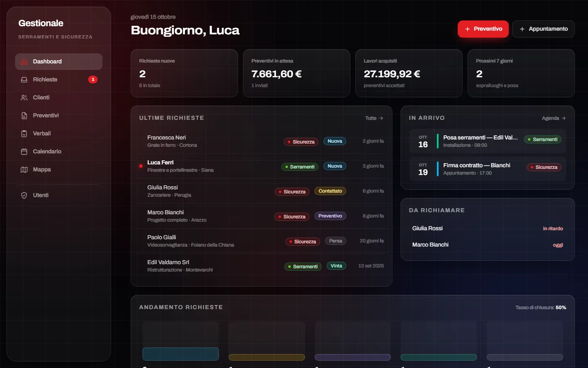Create a new Preventivo

(x=483, y=29)
